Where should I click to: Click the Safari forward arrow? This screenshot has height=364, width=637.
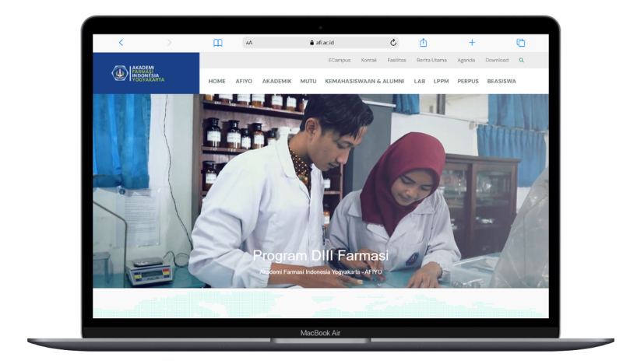169,43
